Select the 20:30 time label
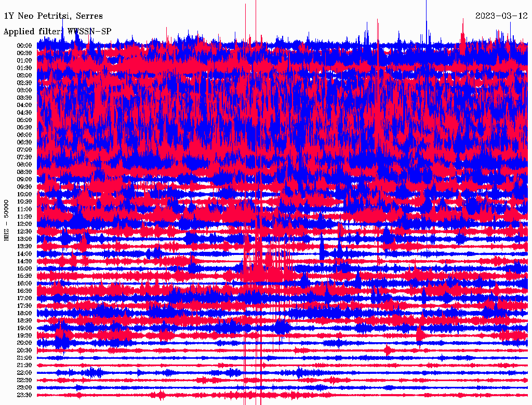The height and width of the screenshot is (405, 532). pyautogui.click(x=24, y=350)
